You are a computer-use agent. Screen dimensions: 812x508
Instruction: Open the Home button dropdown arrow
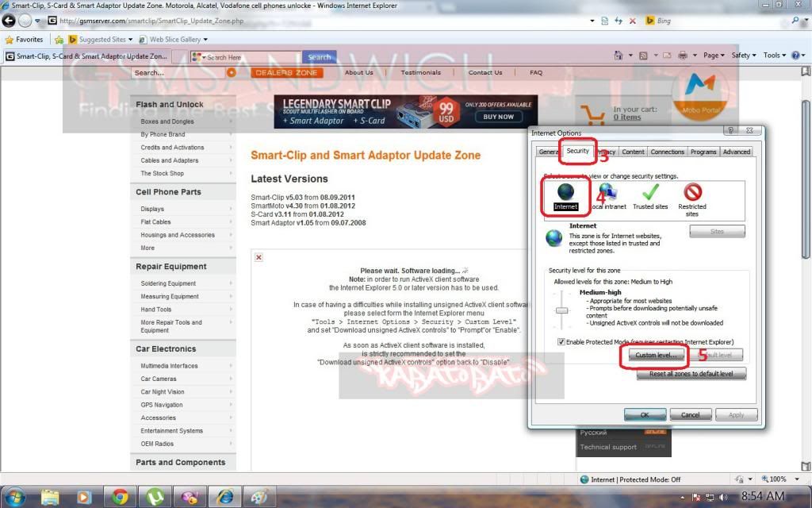click(630, 56)
